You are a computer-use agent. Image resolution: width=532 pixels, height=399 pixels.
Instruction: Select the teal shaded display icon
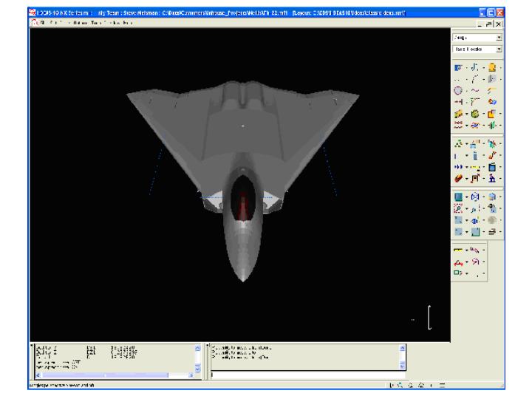tap(458, 197)
